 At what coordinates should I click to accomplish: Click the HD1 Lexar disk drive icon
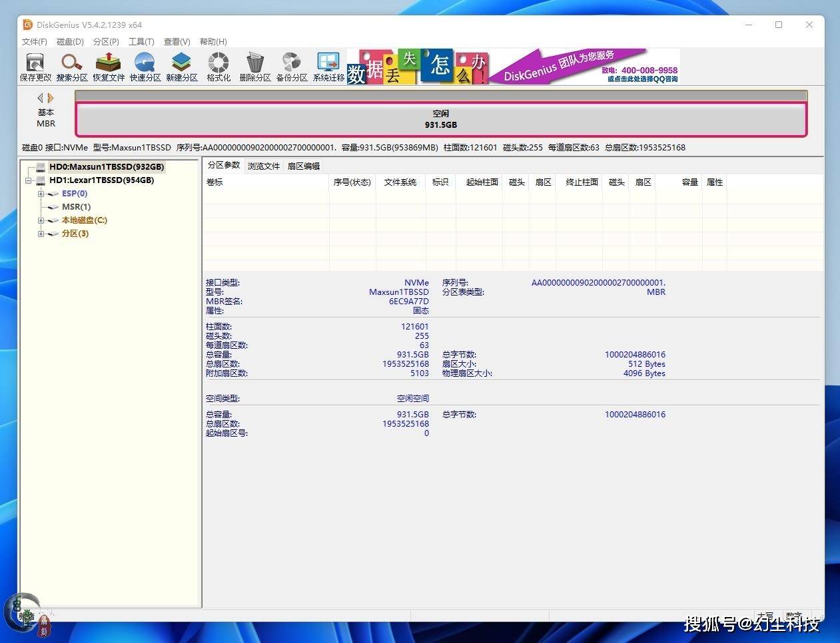pyautogui.click(x=41, y=180)
